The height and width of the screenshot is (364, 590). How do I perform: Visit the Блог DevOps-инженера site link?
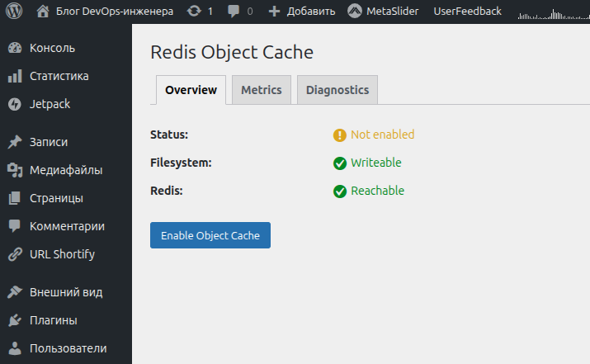pos(115,12)
